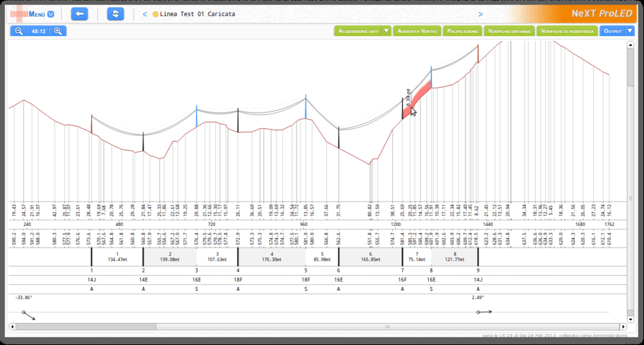The height and width of the screenshot is (345, 644).
Task: Click the Acquisizione dati button
Action: (358, 31)
